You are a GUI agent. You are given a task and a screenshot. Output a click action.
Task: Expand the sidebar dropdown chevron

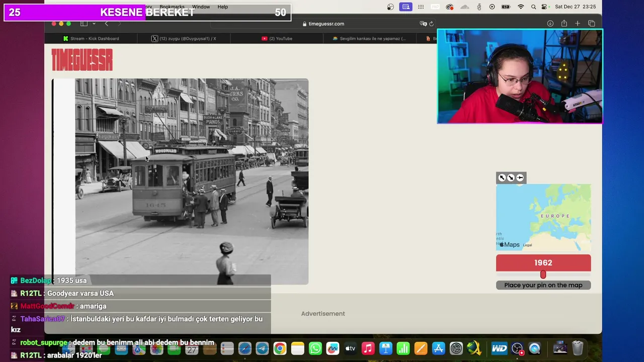click(x=94, y=24)
